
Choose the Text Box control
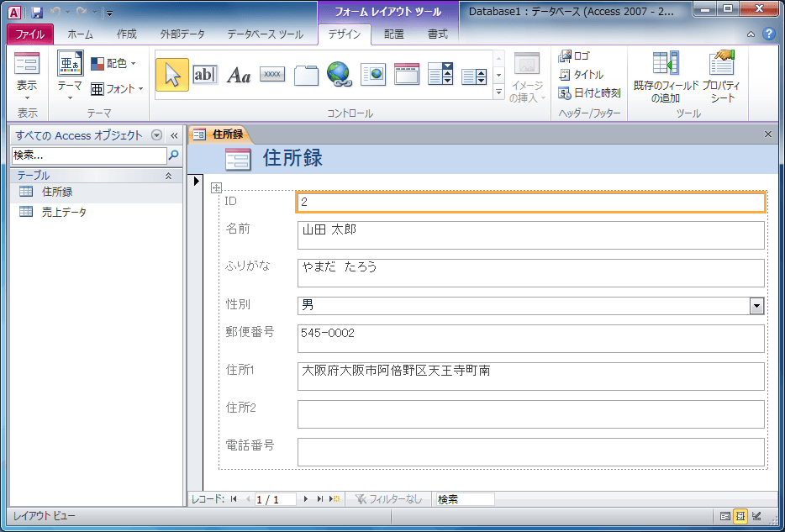click(205, 75)
